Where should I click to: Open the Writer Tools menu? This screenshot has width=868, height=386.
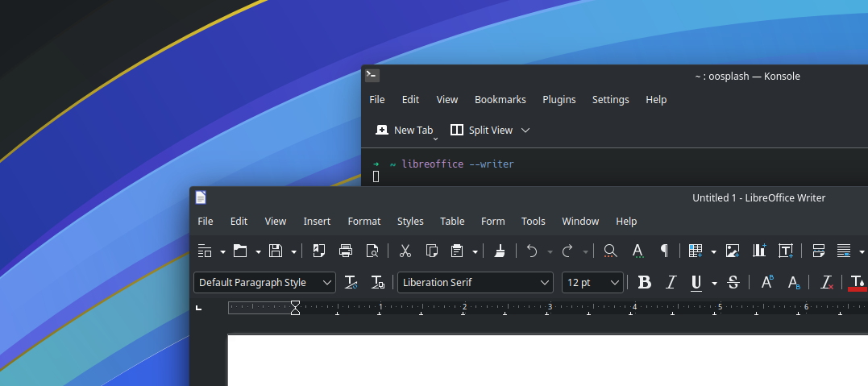point(533,221)
